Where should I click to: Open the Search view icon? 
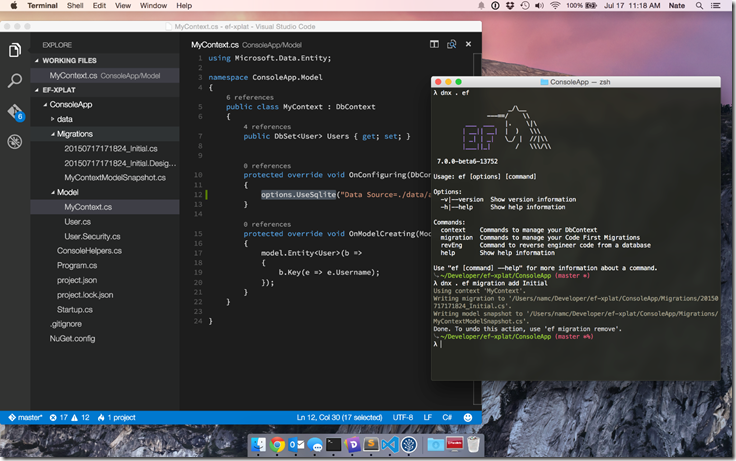click(15, 81)
